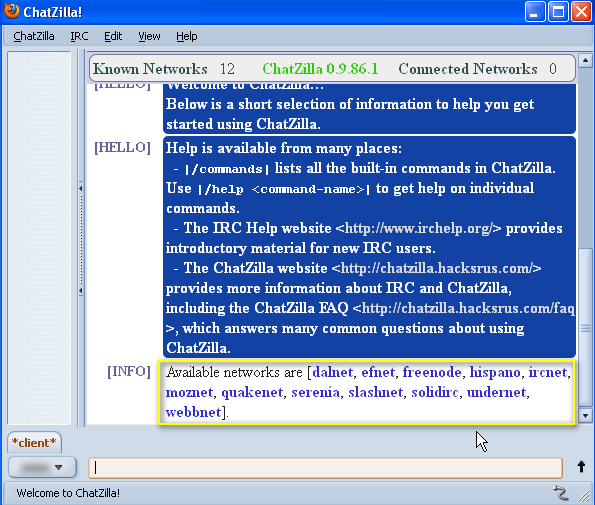Screen dimensions: 595x505
Task: Click the upper splitter collapse arrow
Action: click(x=81, y=189)
